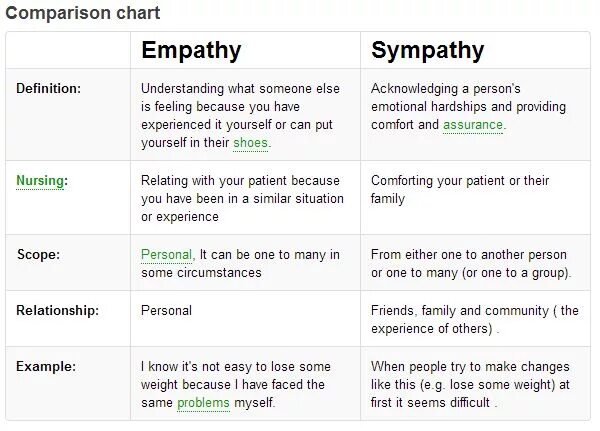
Task: Click the Empathy definition text "Understanding what someone else"
Action: [x=240, y=89]
